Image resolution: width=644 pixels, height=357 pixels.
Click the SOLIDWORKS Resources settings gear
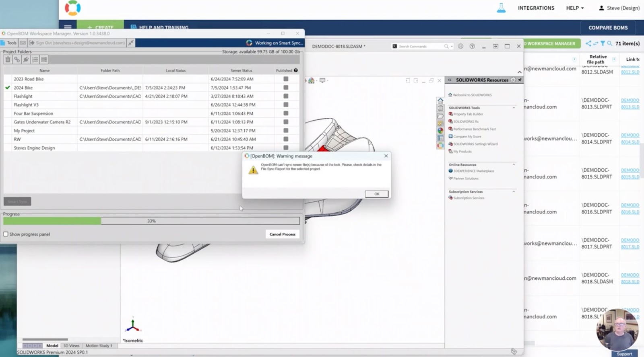pos(513,80)
